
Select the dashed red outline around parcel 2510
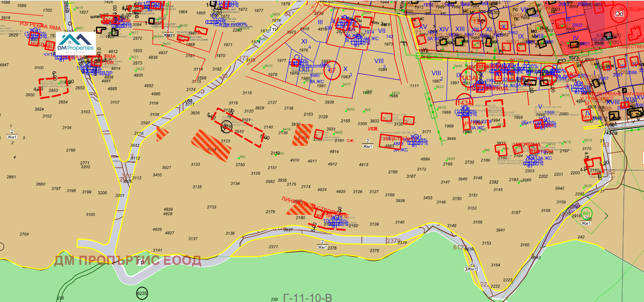(x=238, y=128)
